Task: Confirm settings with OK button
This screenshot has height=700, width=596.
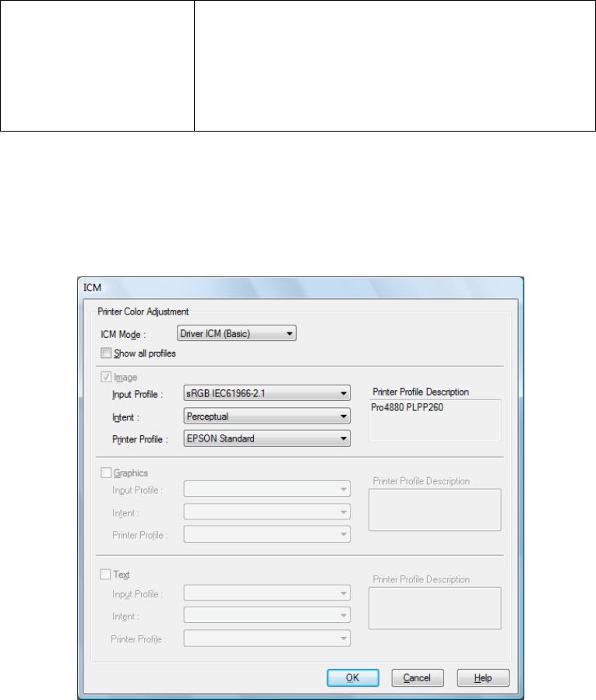Action: tap(353, 677)
